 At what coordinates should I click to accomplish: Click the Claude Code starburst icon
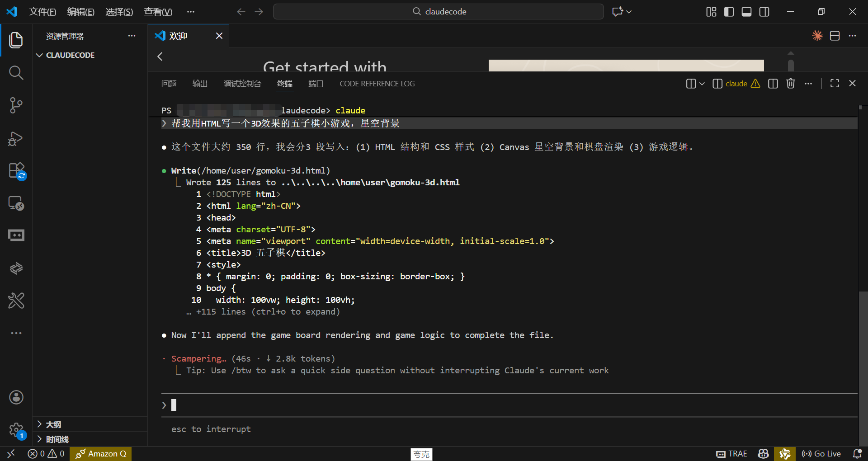817,36
